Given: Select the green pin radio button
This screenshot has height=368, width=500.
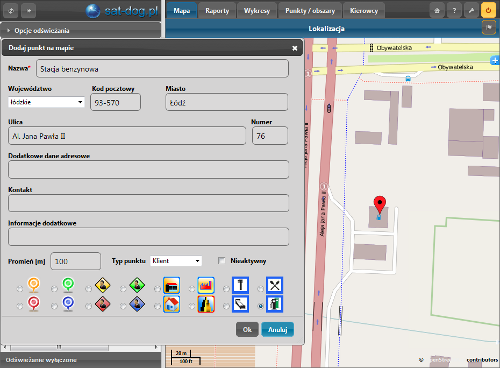Looking at the screenshot, I should [x=54, y=289].
